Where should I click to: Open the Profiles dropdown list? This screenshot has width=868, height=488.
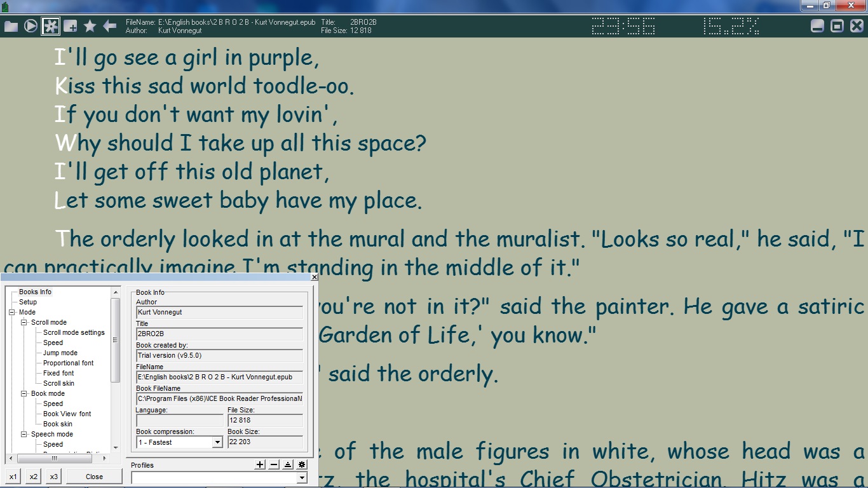pos(302,477)
